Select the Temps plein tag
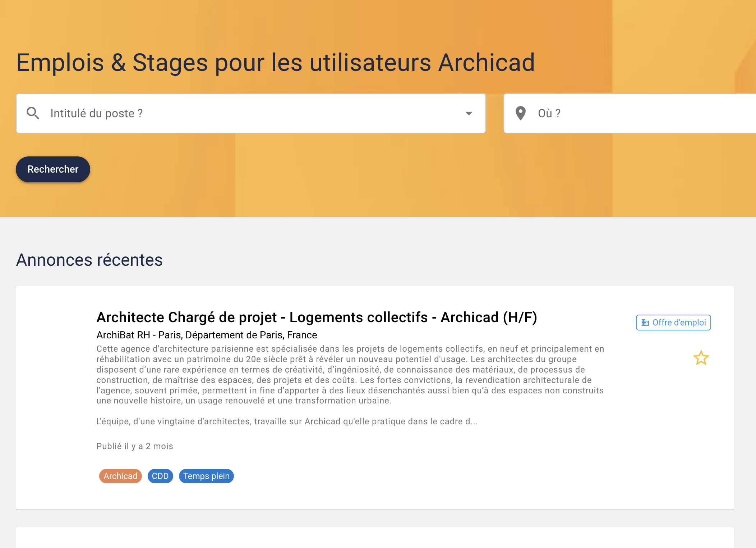Viewport: 756px width, 548px height. 206,476
